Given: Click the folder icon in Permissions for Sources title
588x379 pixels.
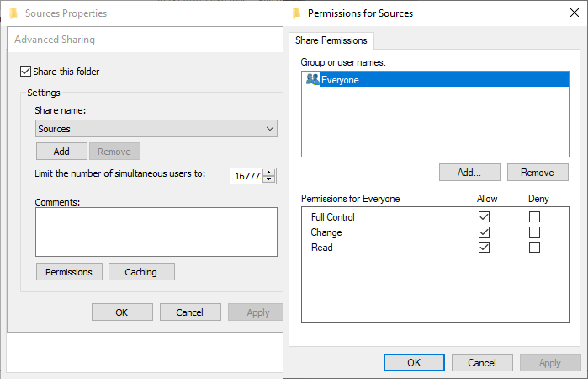Looking at the screenshot, I should pyautogui.click(x=296, y=13).
